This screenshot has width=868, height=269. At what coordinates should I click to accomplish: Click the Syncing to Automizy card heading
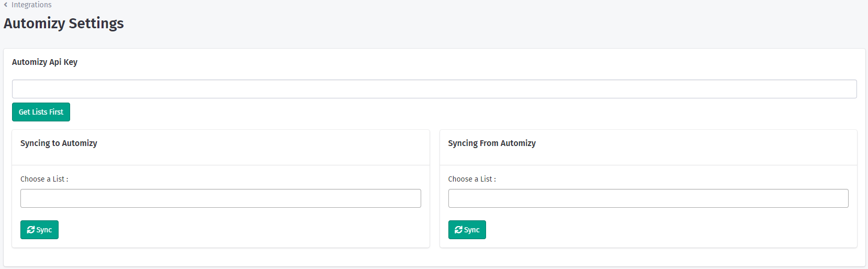coord(59,143)
